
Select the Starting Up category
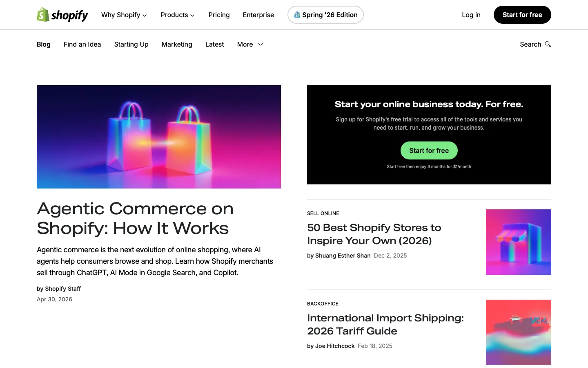(x=131, y=44)
